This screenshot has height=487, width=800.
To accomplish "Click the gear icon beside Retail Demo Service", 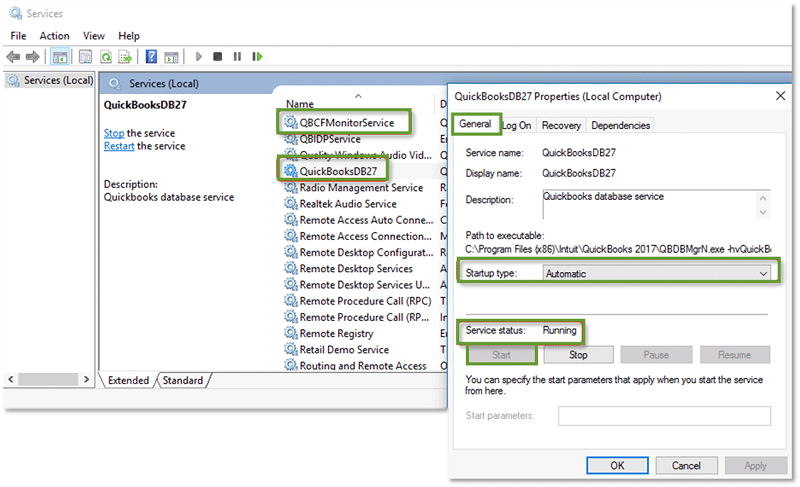I will coord(291,349).
